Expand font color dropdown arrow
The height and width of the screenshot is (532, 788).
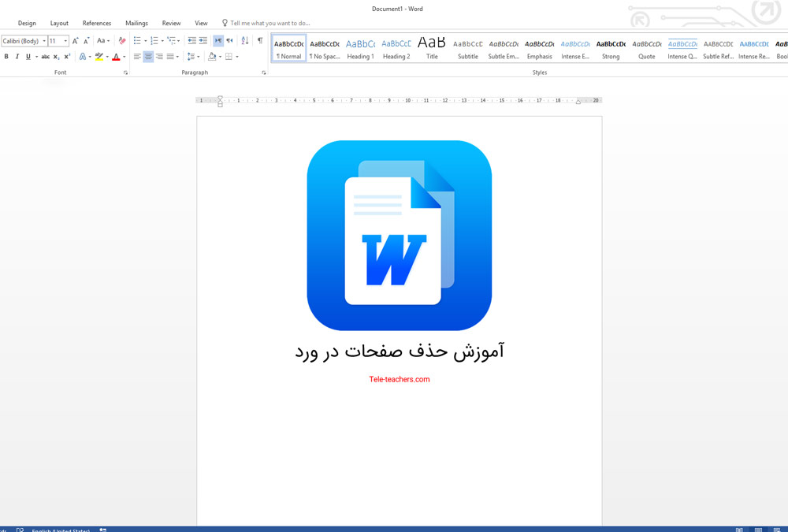click(125, 57)
